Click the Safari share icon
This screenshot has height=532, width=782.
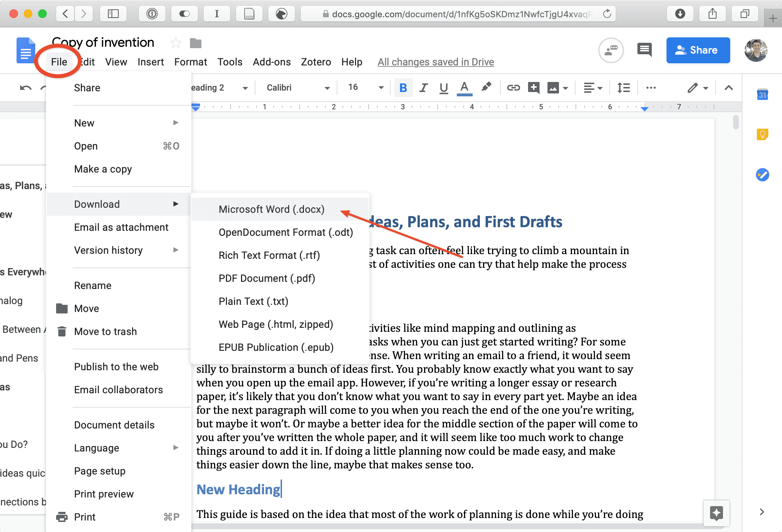[712, 14]
